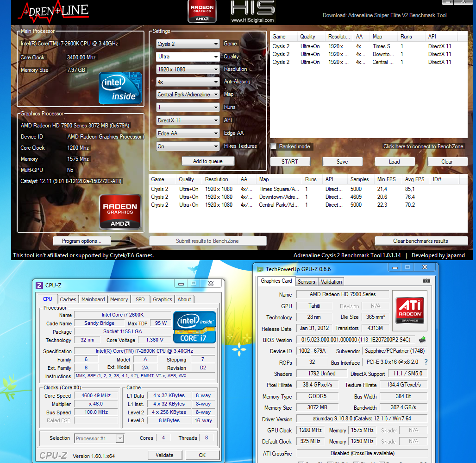Click the Save button for the queue

[x=343, y=162]
